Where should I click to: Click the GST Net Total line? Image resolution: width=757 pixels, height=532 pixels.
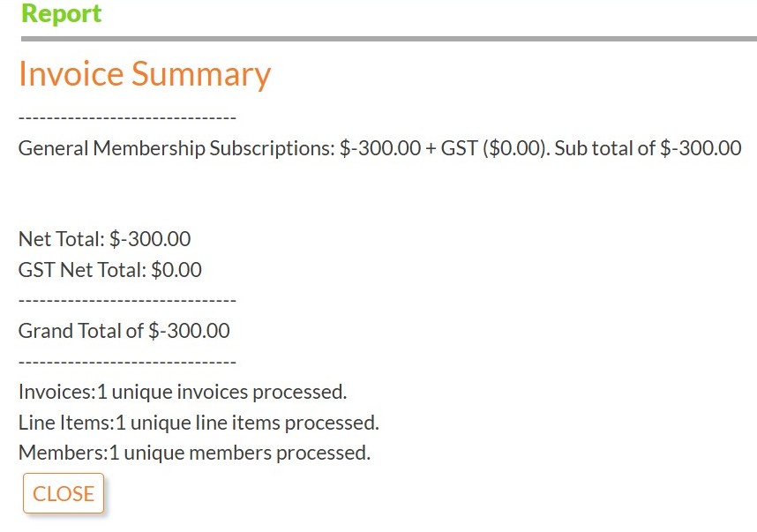point(109,269)
